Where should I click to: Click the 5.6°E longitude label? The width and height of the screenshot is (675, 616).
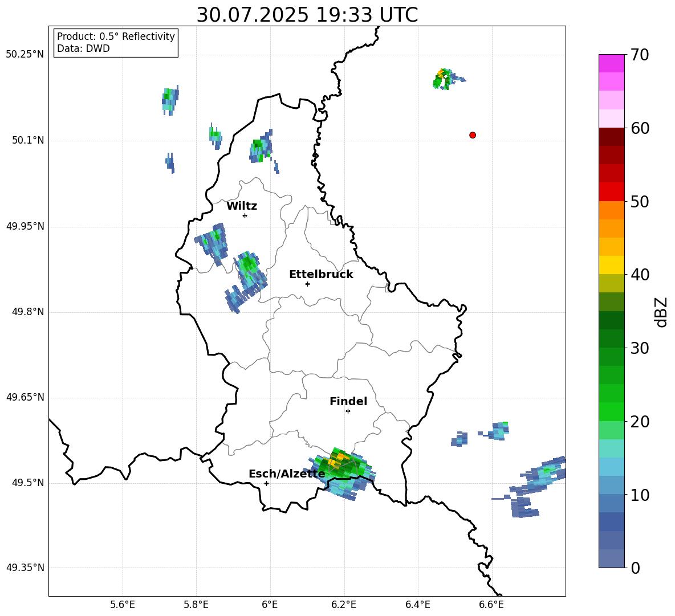(x=123, y=605)
